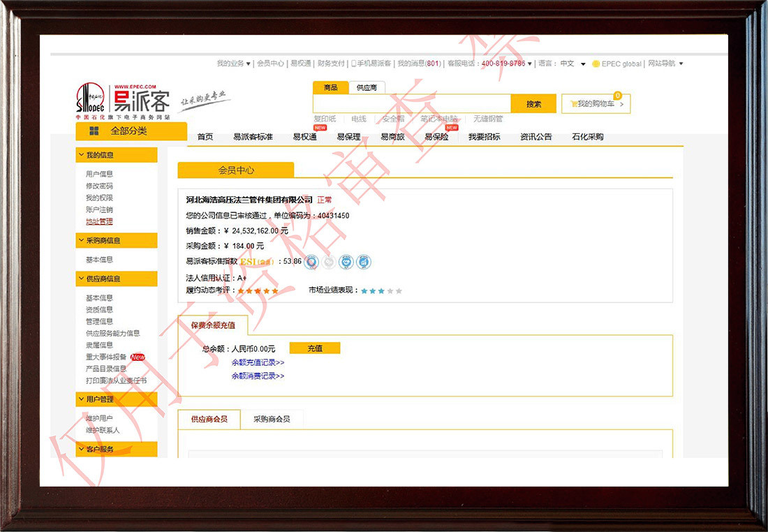Click the grid icon beside 全部分类

point(94,131)
